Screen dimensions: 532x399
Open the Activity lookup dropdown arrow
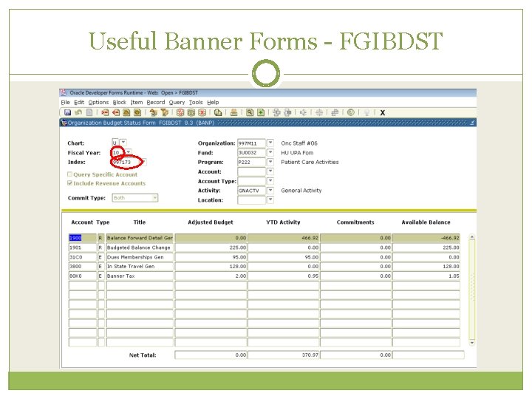coord(270,191)
